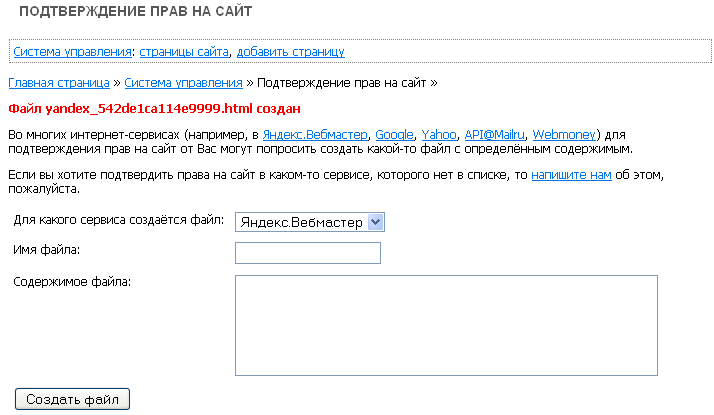Click the добавить страницу link

tap(290, 51)
